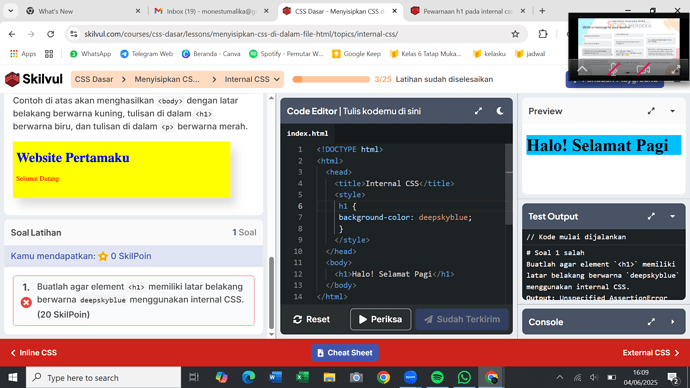
Task: Toggle dark mode moon icon in Code Editor
Action: pyautogui.click(x=499, y=111)
